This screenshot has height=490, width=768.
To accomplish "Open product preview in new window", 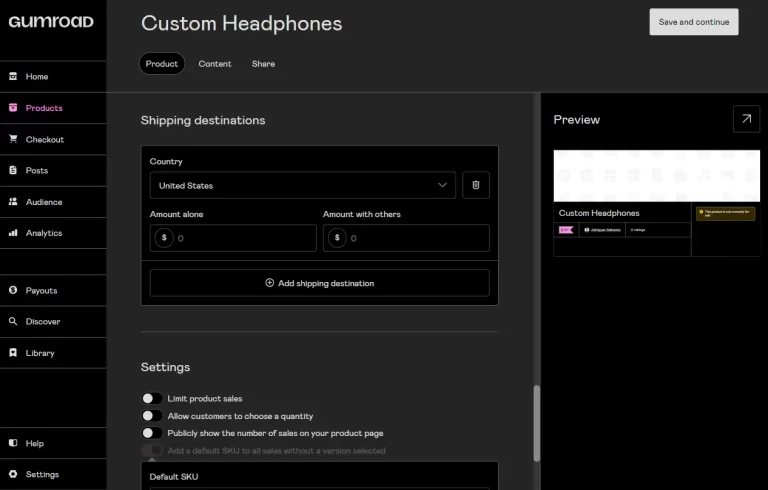I will click(x=746, y=119).
